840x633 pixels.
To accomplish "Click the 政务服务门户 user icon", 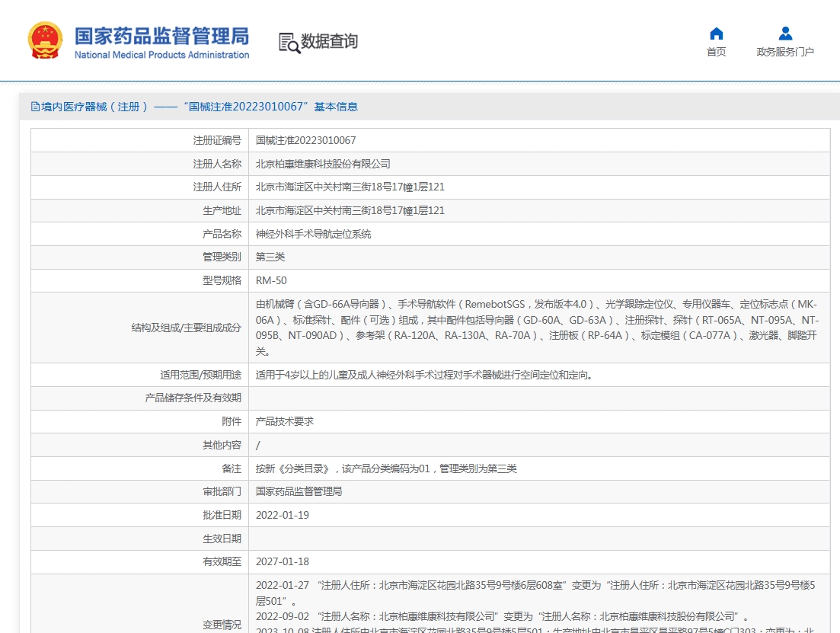I will [785, 34].
